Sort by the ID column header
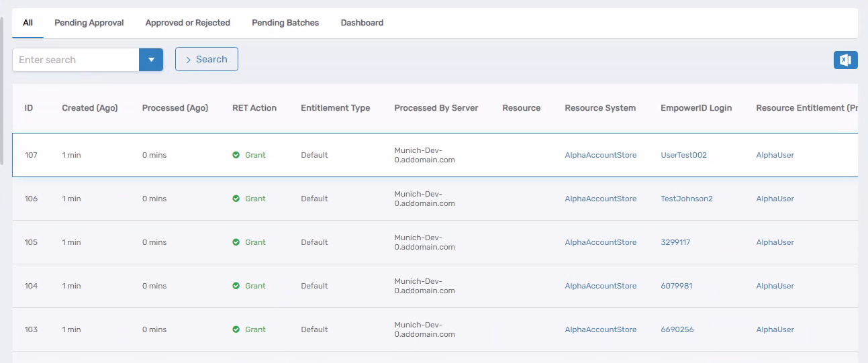The width and height of the screenshot is (868, 363). tap(29, 108)
